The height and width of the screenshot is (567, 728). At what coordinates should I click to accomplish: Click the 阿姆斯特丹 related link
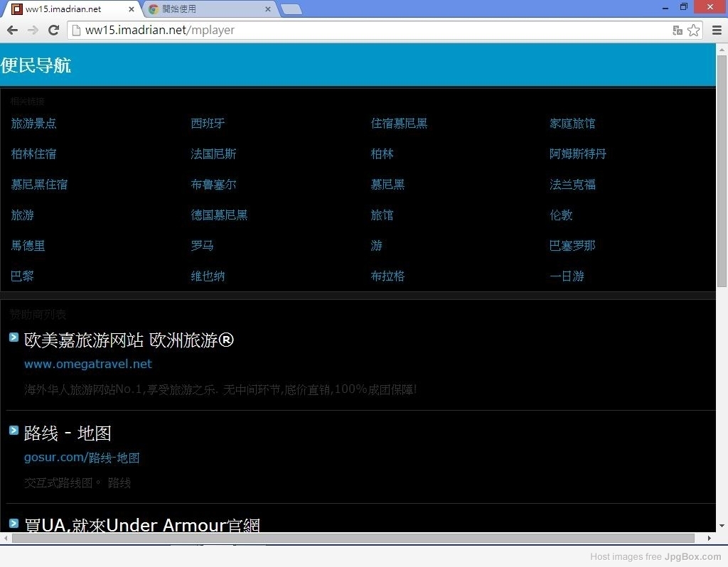pos(577,153)
